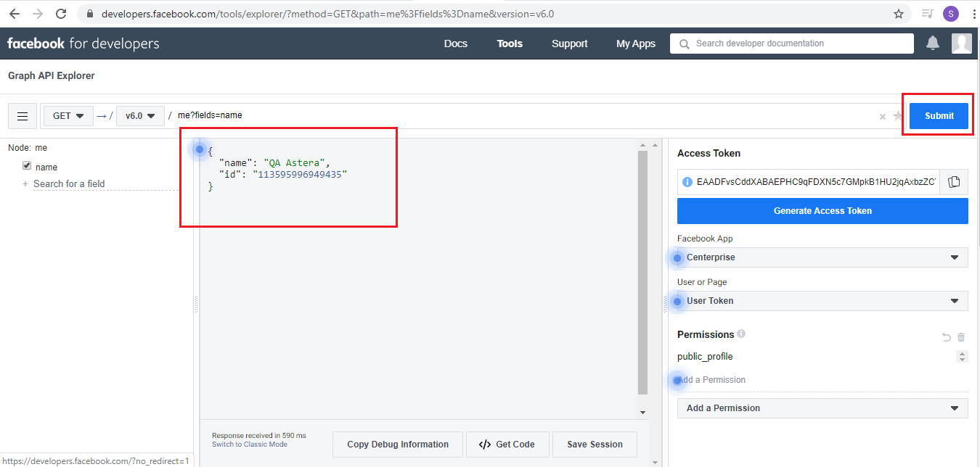Click the access token info icon
Image resolution: width=980 pixels, height=467 pixels.
pos(687,182)
